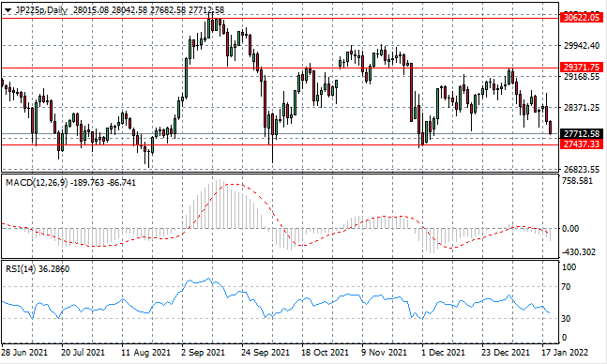Select the top red resistance line at 30622.05
Screen dimensions: 607x364
[x=280, y=18]
